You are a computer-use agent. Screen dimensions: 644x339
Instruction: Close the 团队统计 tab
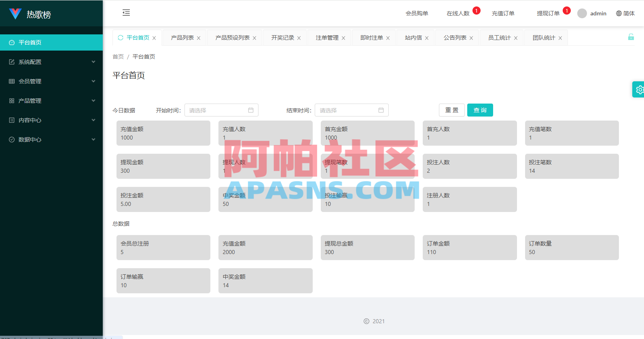560,38
